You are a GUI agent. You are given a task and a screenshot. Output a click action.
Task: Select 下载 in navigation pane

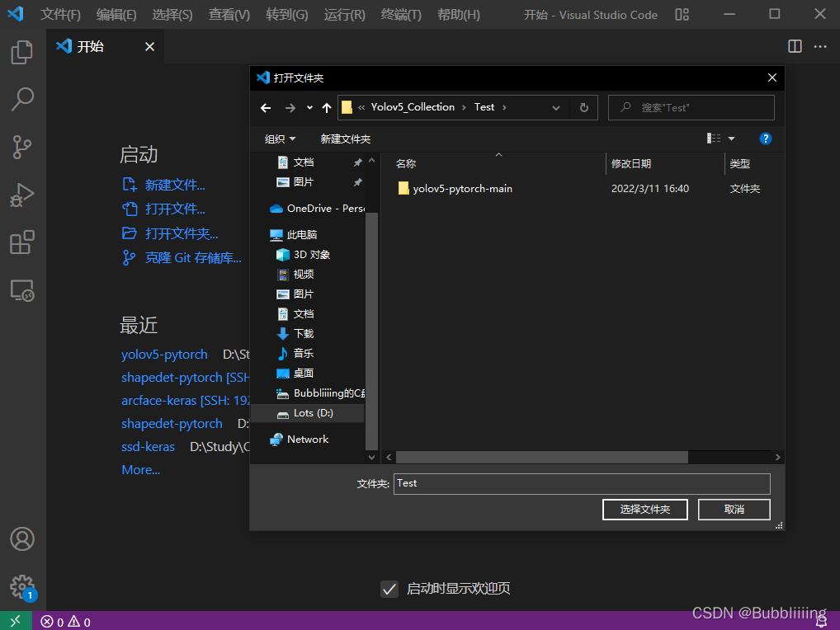pos(295,333)
